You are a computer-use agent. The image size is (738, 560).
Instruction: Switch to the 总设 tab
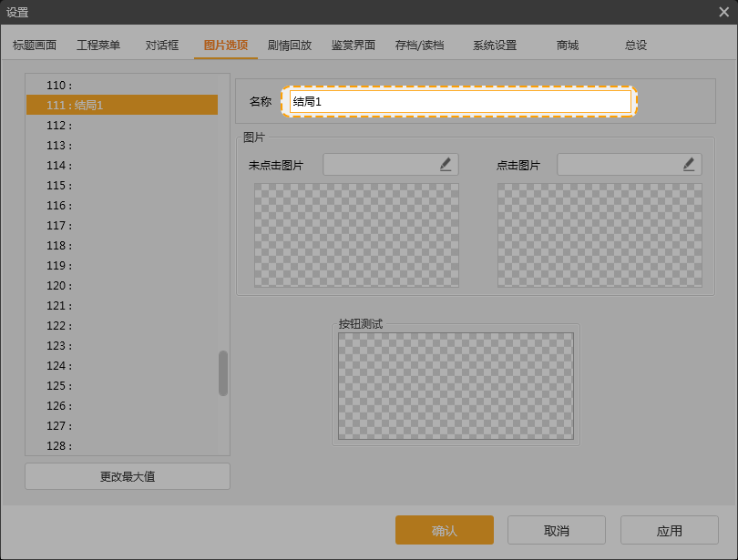pos(633,44)
